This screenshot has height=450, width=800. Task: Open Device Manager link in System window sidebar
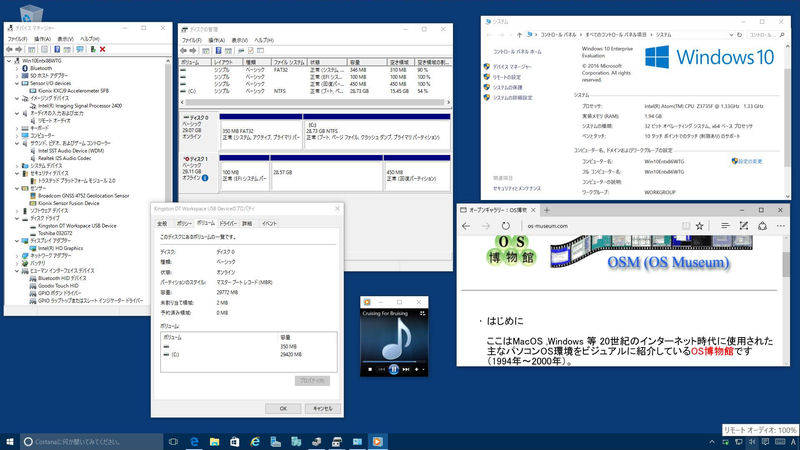click(512, 66)
